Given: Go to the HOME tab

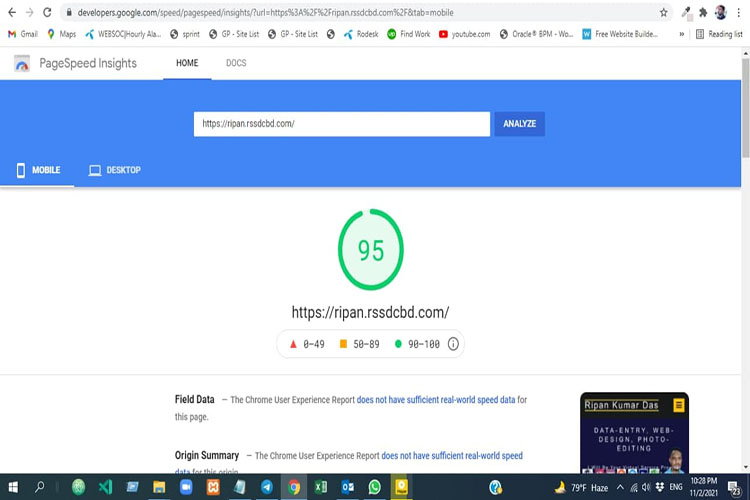Looking at the screenshot, I should pyautogui.click(x=187, y=63).
